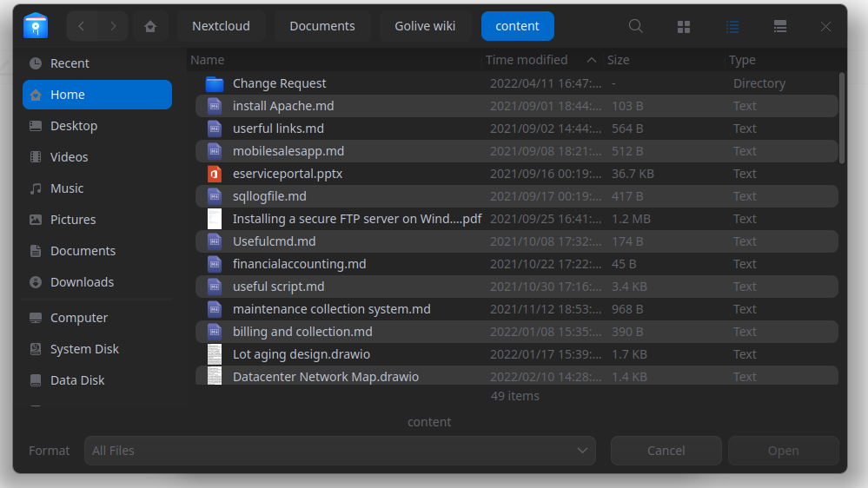The height and width of the screenshot is (488, 868).
Task: Click the Usefulcmd.md markdown icon
Action: 215,241
